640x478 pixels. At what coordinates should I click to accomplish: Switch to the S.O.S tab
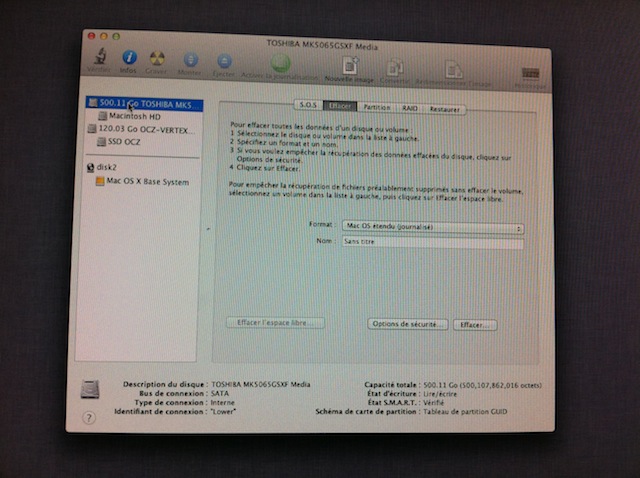point(308,105)
